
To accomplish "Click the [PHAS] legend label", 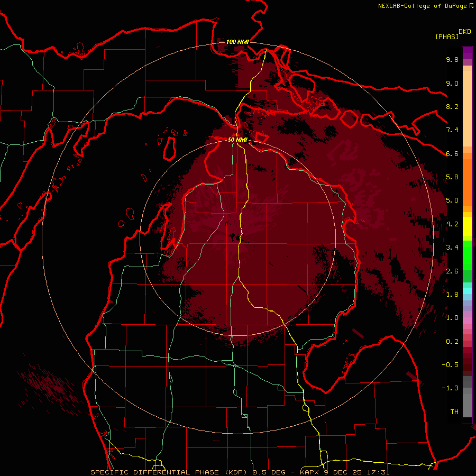I will 447,36.
